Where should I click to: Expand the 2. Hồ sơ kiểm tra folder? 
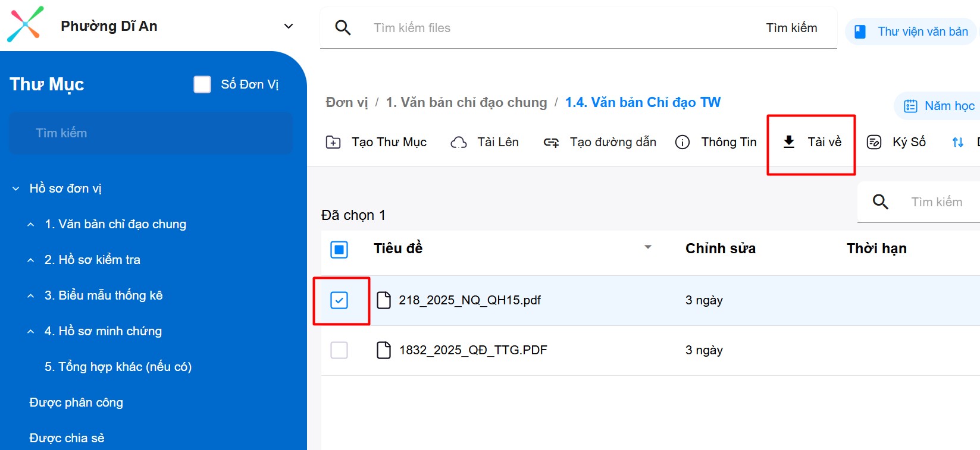pos(31,260)
